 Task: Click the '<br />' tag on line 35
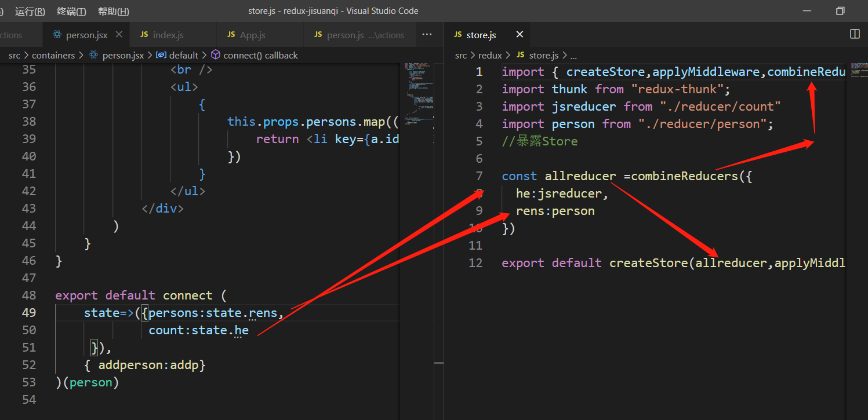coord(191,70)
